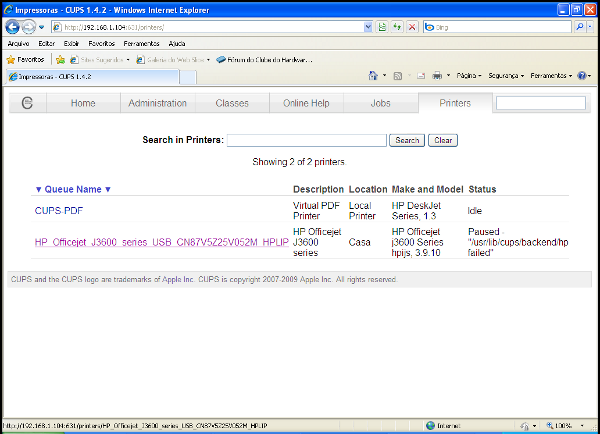The width and height of the screenshot is (600, 434).
Task: Open the Página command bar dropdown
Action: [x=469, y=76]
